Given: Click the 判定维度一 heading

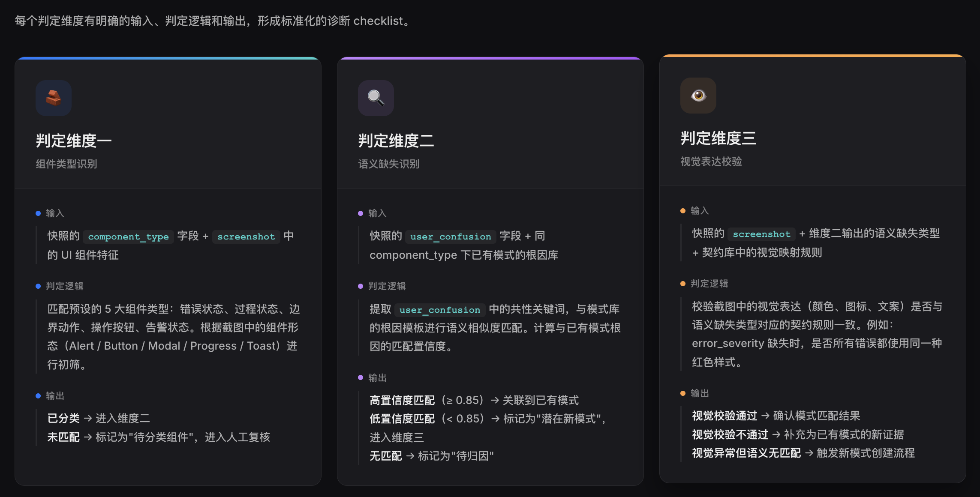Looking at the screenshot, I should pyautogui.click(x=74, y=141).
